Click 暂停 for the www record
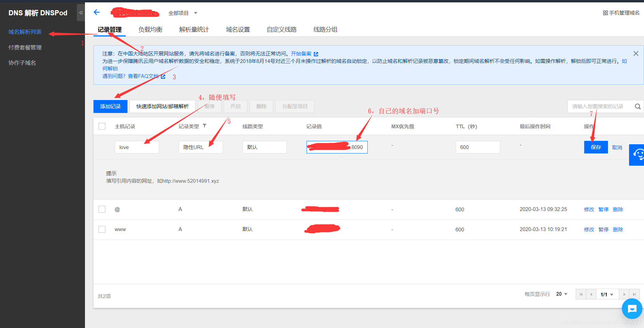 603,230
